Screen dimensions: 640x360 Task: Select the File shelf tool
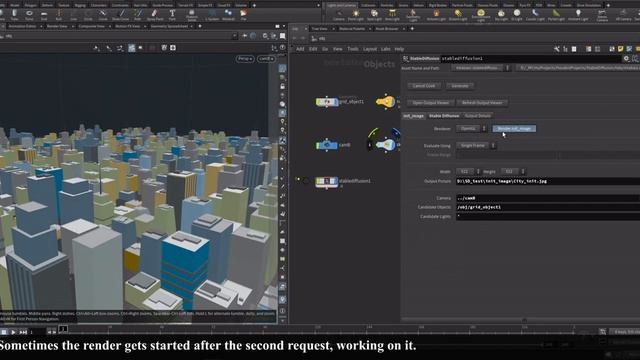pyautogui.click(x=243, y=15)
